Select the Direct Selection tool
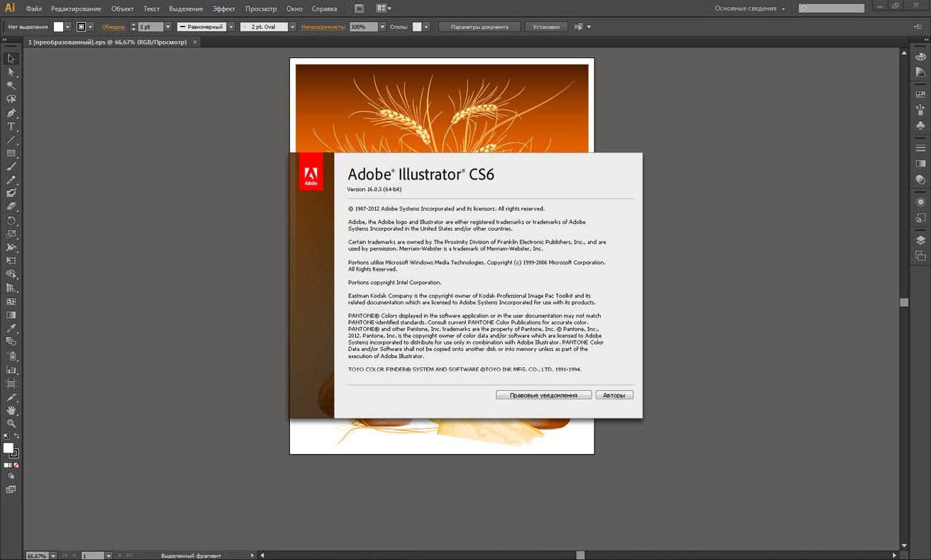 [x=11, y=72]
